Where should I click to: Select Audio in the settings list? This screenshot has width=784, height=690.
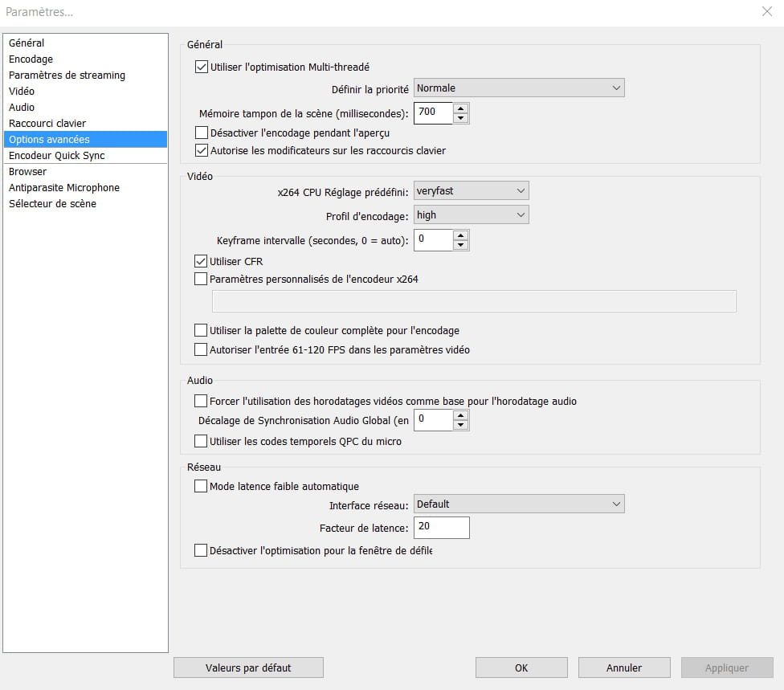point(85,107)
